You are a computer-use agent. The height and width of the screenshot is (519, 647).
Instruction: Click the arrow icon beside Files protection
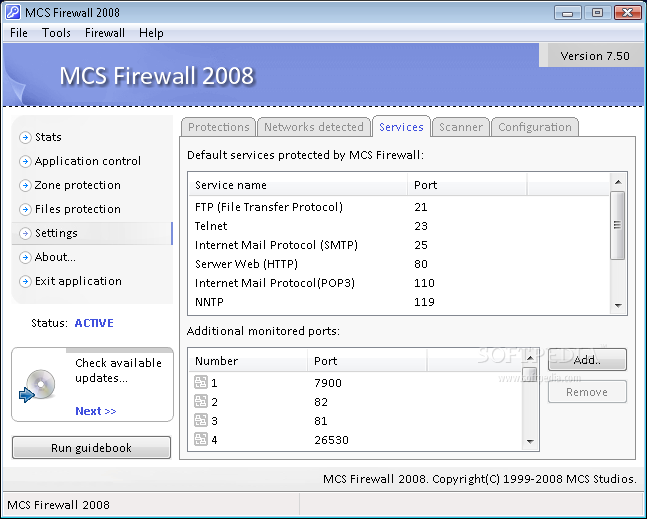(25, 209)
